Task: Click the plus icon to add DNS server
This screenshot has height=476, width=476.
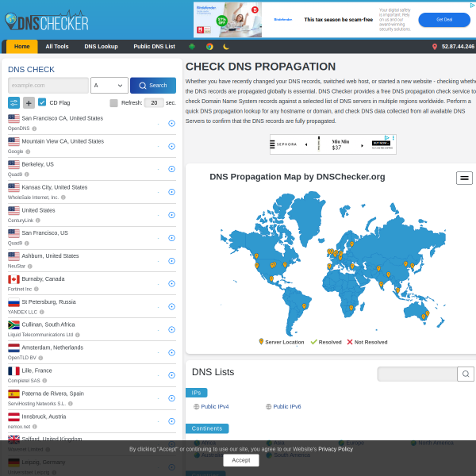Action: click(x=29, y=102)
